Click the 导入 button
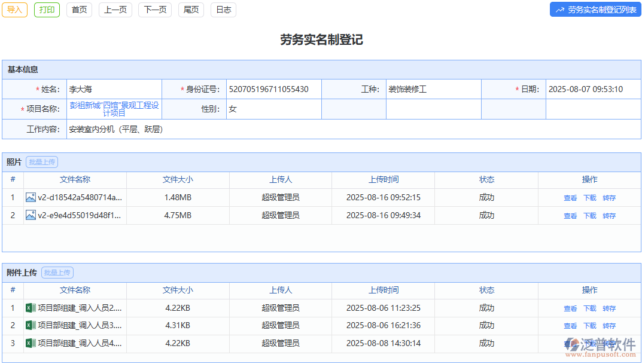 [x=14, y=10]
